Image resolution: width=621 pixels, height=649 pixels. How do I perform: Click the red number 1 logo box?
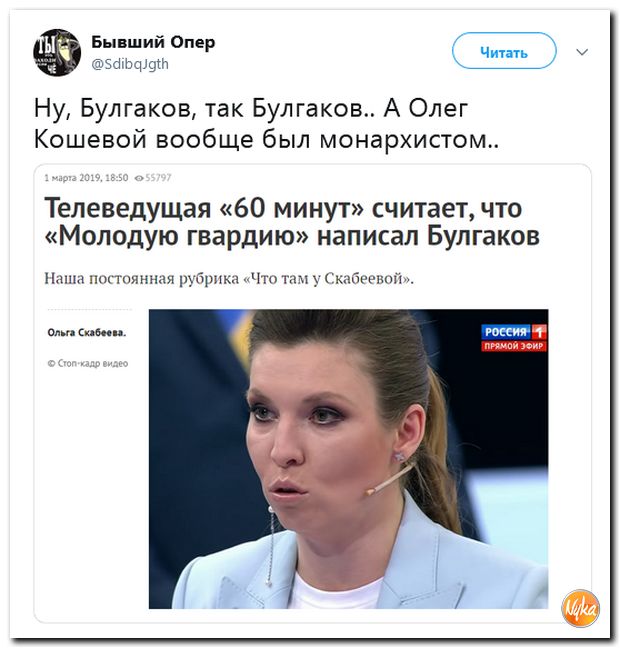[x=539, y=332]
